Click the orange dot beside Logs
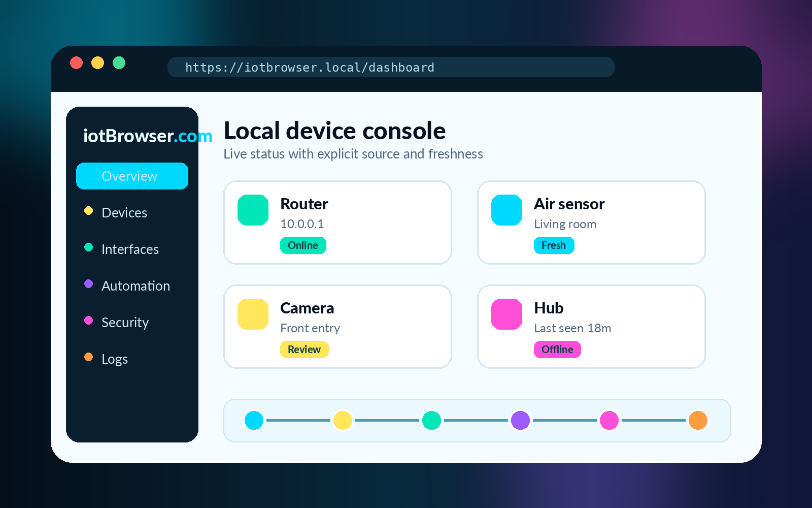Viewport: 812px width, 508px height. click(88, 357)
